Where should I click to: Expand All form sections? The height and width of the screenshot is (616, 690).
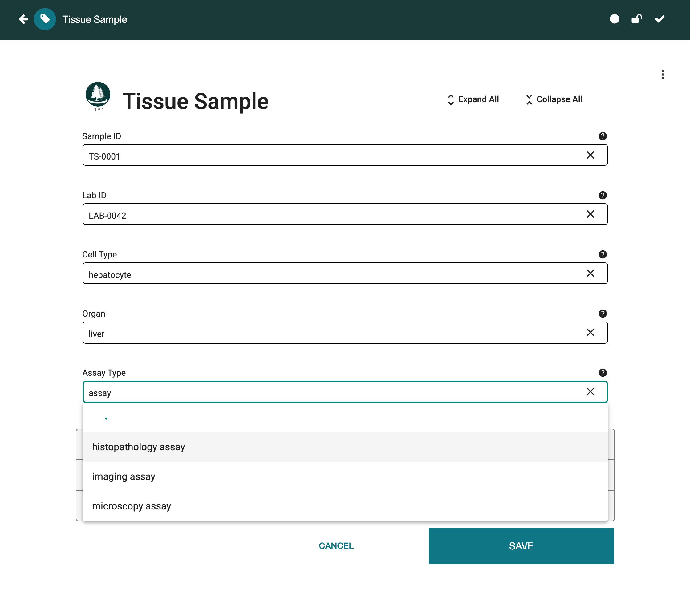[x=473, y=99]
